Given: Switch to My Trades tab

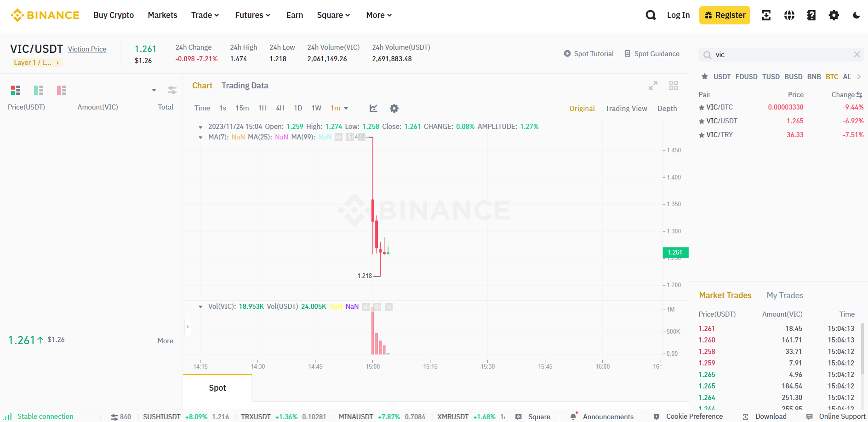Looking at the screenshot, I should [x=785, y=295].
